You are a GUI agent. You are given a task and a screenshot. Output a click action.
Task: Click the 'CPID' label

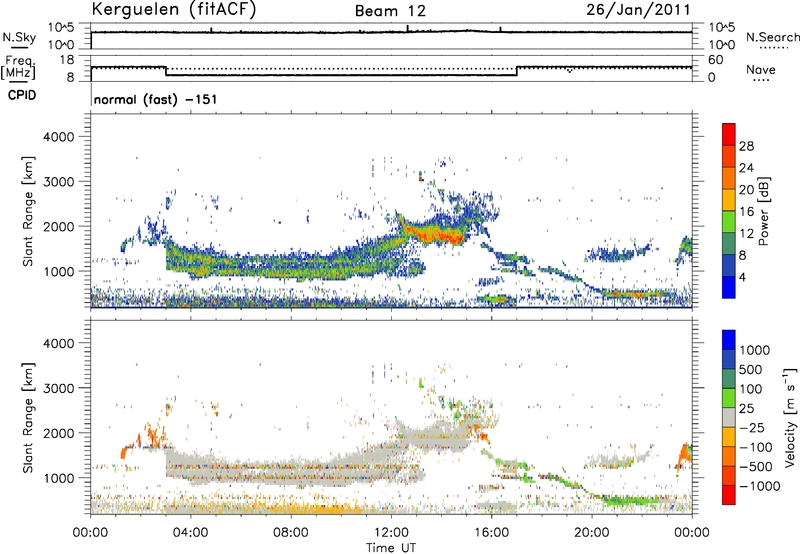point(22,95)
